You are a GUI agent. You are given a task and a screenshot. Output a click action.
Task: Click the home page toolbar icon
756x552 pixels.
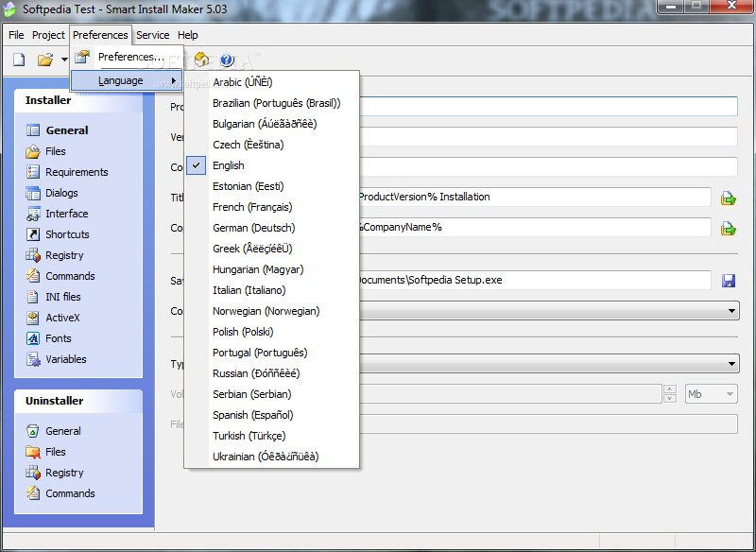point(201,60)
